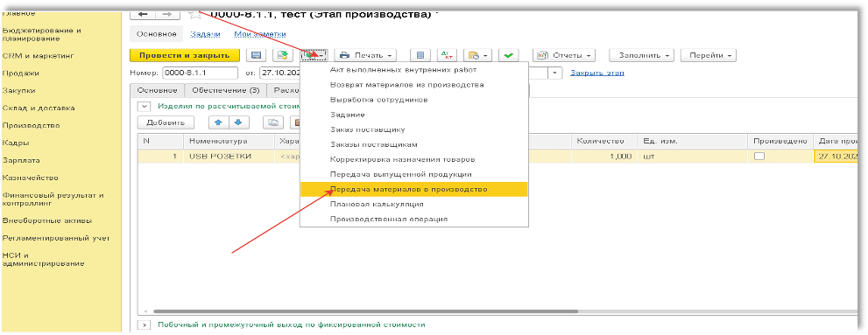This screenshot has height=335, width=868.
Task: Choose 'Корректировка назначения товаров'
Action: click(x=414, y=159)
